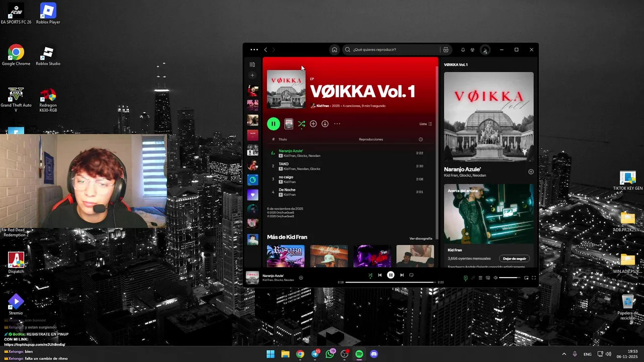Skip to next track

tap(402, 275)
